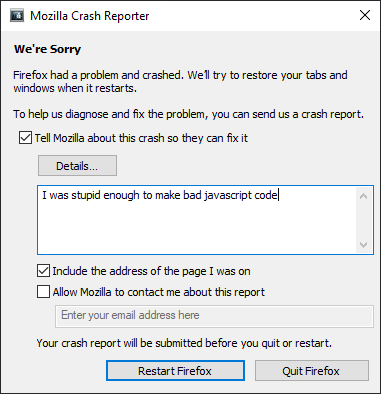Click the Mozilla Crash Reporter title text

pyautogui.click(x=90, y=16)
